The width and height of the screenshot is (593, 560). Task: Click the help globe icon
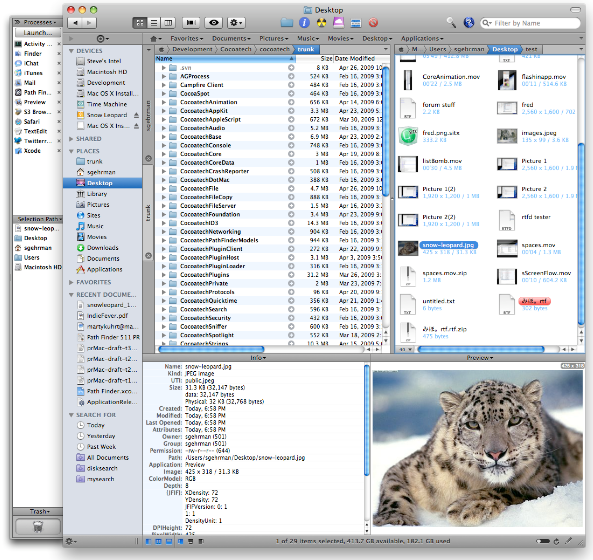tap(469, 23)
